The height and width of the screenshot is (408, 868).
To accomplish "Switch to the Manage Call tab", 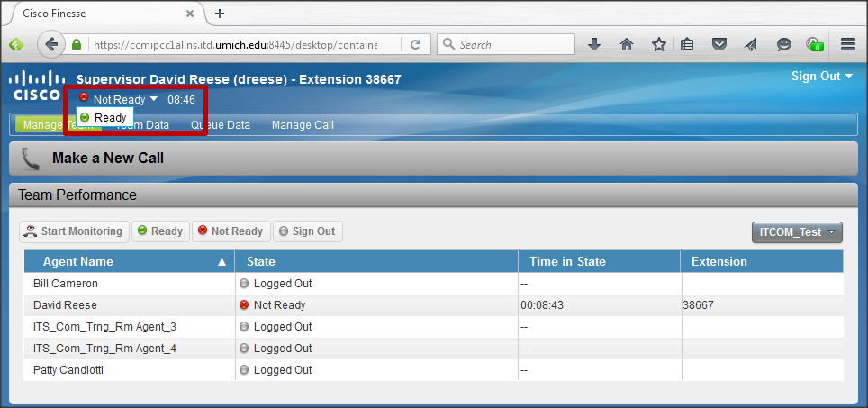I will coord(303,125).
